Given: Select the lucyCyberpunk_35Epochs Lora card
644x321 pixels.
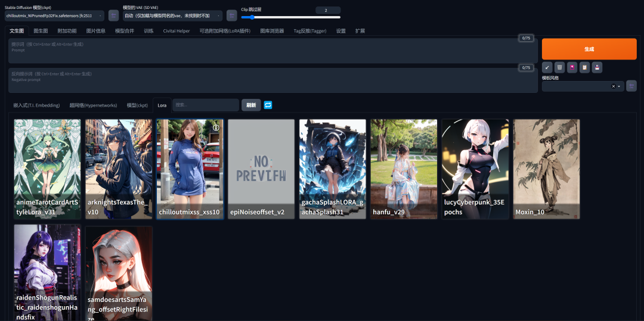Looking at the screenshot, I should click(475, 169).
